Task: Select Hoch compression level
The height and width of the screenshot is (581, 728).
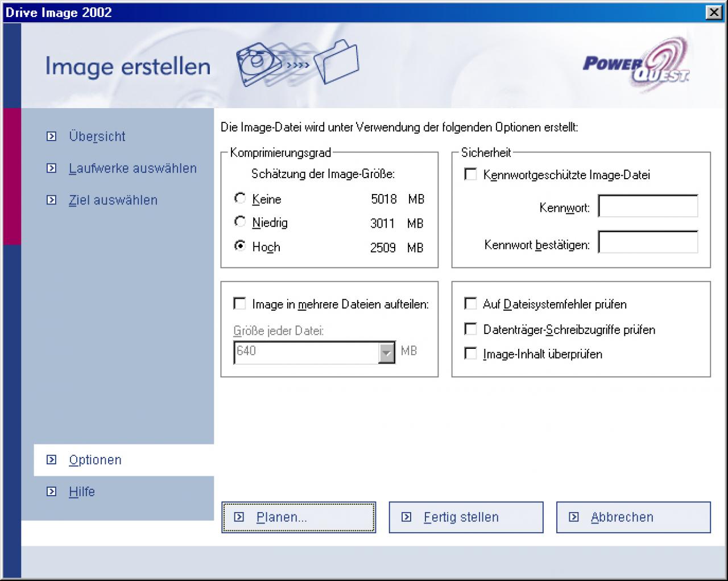Action: 240,246
